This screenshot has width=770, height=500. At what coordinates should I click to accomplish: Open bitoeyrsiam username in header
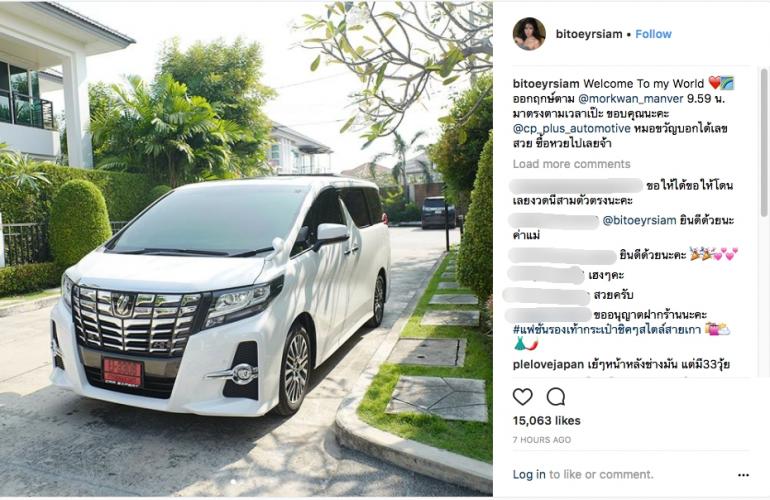point(589,34)
